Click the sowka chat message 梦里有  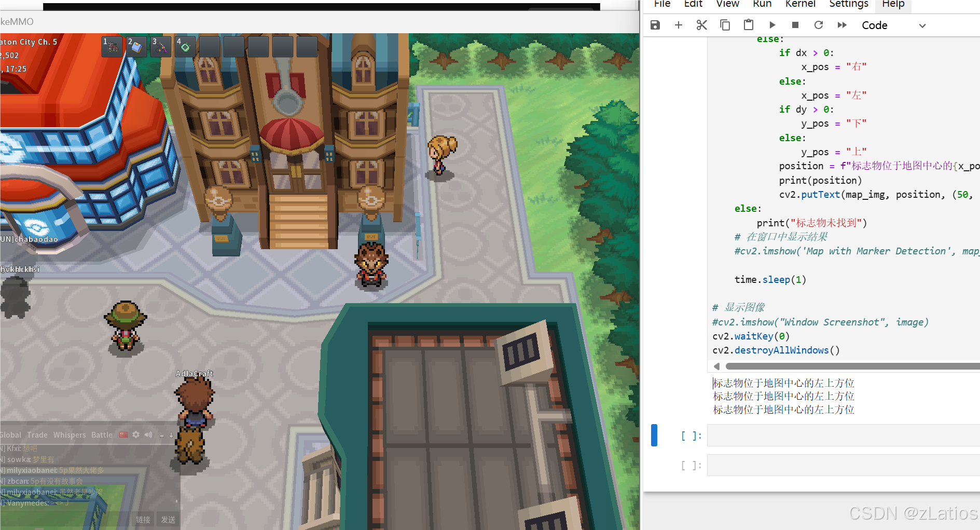coord(28,459)
